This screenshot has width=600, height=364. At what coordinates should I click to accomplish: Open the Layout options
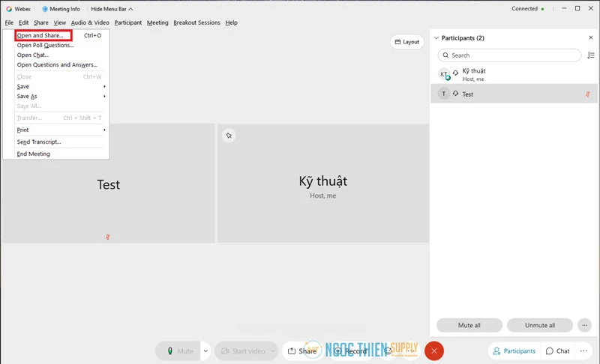pos(407,42)
